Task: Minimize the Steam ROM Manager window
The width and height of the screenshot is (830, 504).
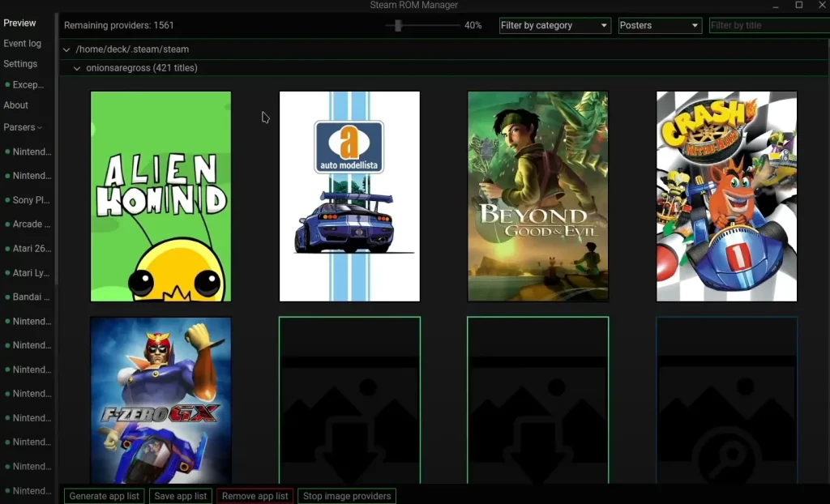Action: 776,6
